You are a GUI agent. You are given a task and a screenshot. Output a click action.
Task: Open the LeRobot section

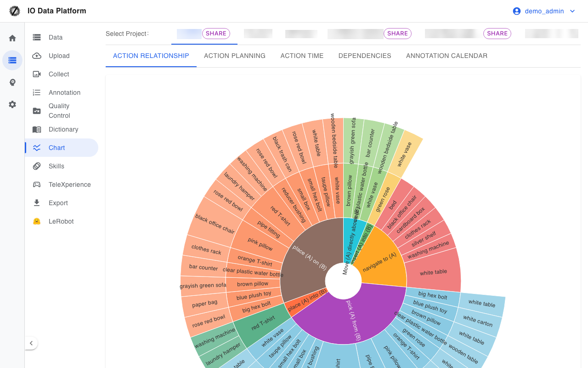[x=62, y=221]
